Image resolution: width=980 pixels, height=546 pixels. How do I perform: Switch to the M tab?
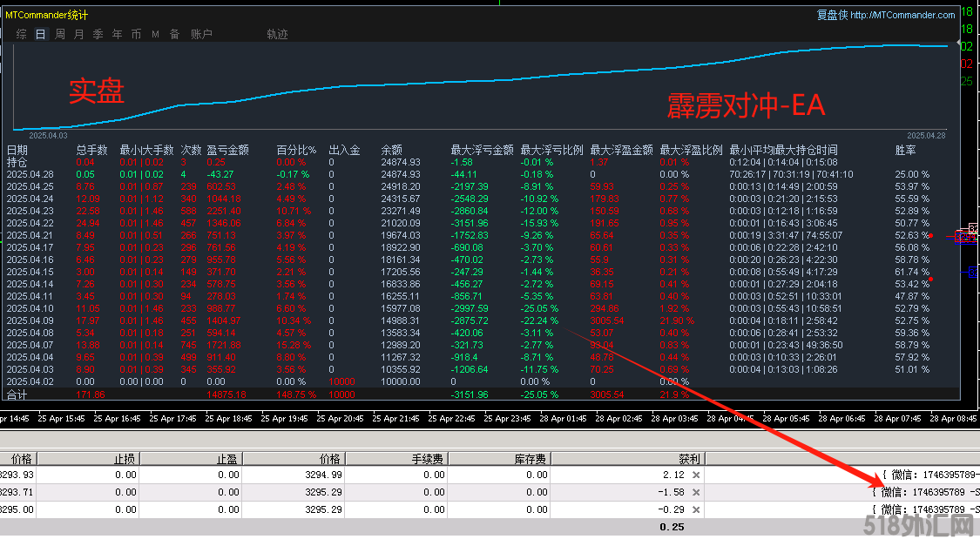tap(155, 34)
